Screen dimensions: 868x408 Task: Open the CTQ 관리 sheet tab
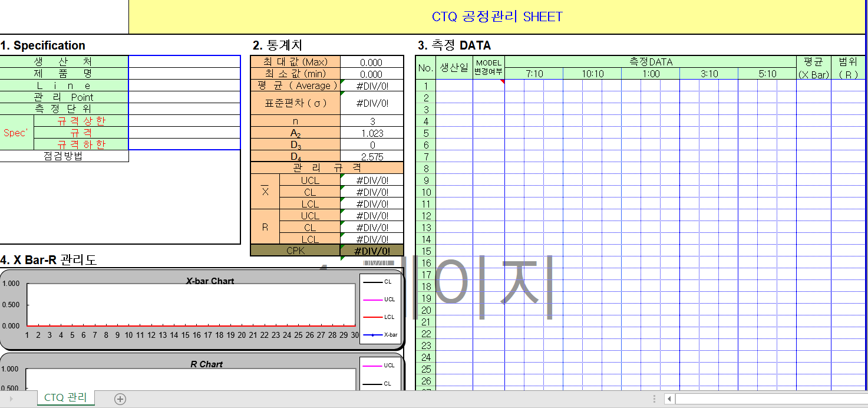click(x=65, y=398)
